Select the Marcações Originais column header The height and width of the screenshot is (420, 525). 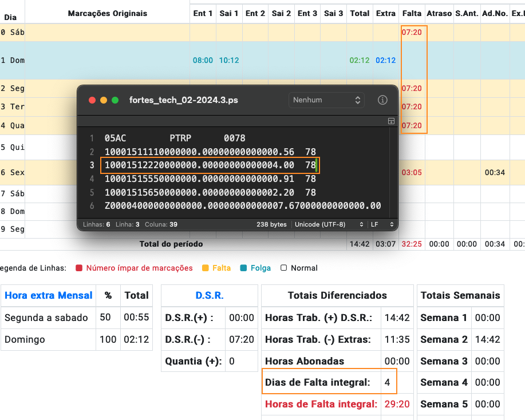point(108,13)
